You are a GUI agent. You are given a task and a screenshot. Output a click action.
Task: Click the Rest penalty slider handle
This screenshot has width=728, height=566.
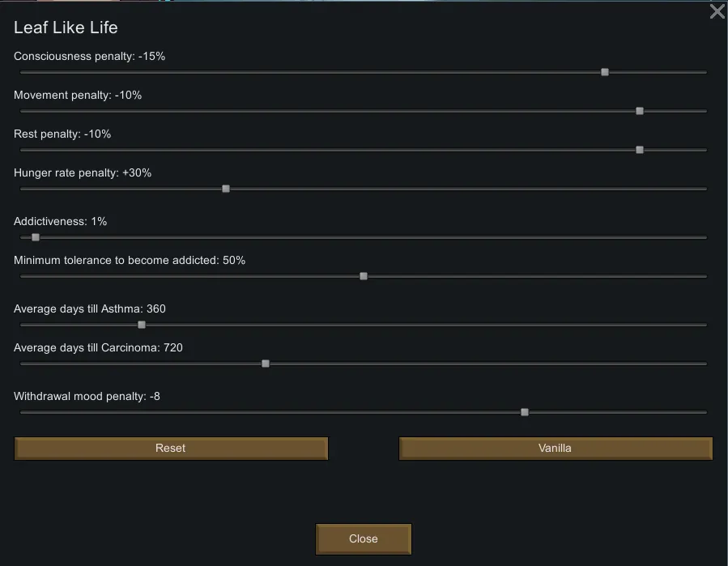(640, 150)
